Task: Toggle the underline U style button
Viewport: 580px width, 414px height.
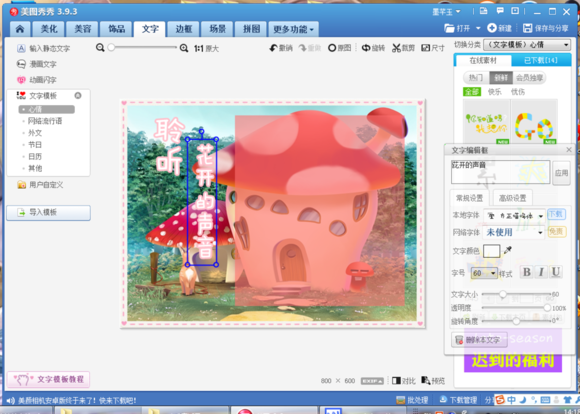Action: (x=556, y=272)
